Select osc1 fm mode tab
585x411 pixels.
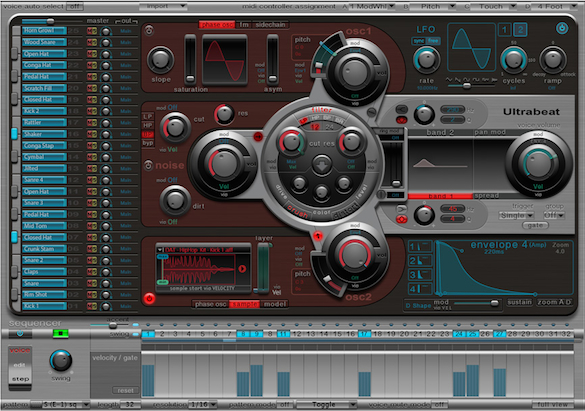244,25
